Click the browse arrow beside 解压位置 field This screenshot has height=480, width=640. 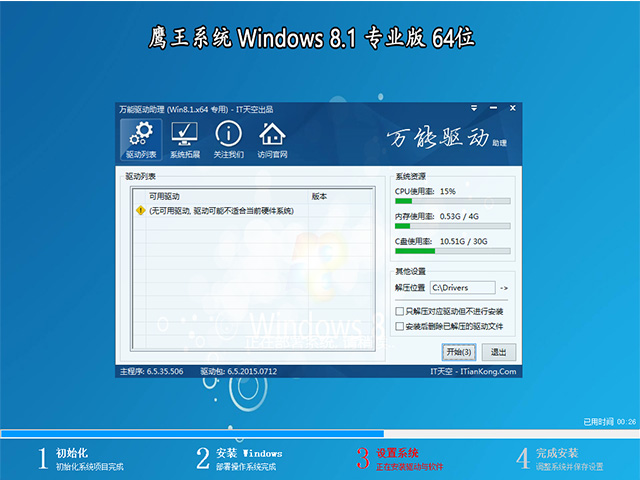pyautogui.click(x=504, y=288)
